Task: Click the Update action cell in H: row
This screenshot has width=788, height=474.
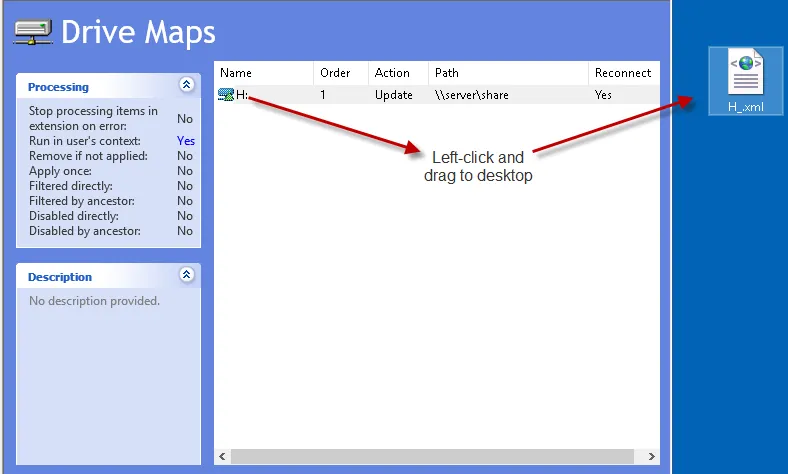Action: click(393, 95)
